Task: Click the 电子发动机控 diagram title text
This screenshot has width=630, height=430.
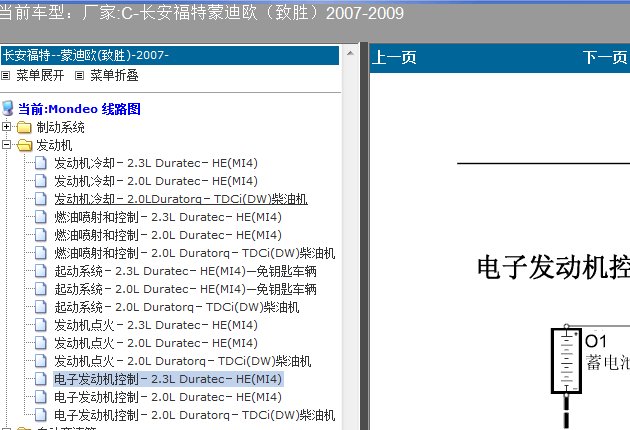Action: (x=553, y=268)
